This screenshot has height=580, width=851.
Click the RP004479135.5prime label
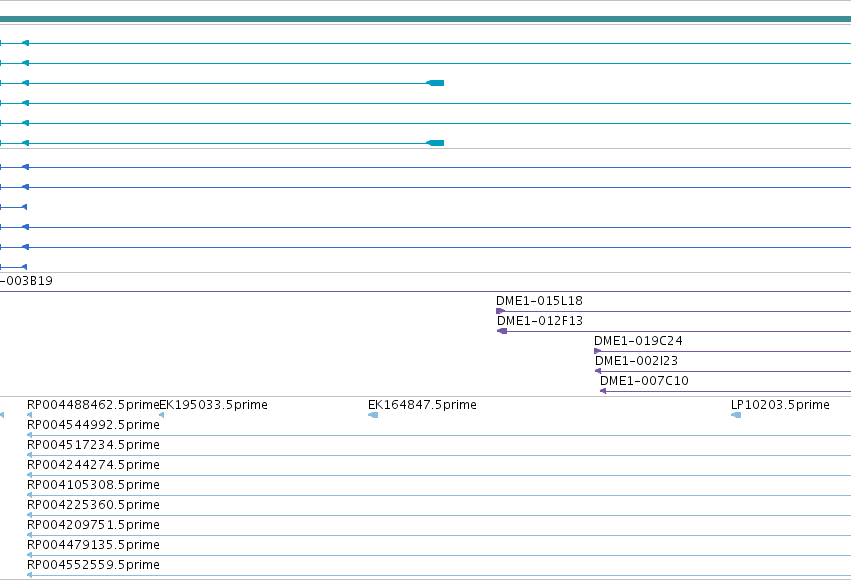click(93, 545)
